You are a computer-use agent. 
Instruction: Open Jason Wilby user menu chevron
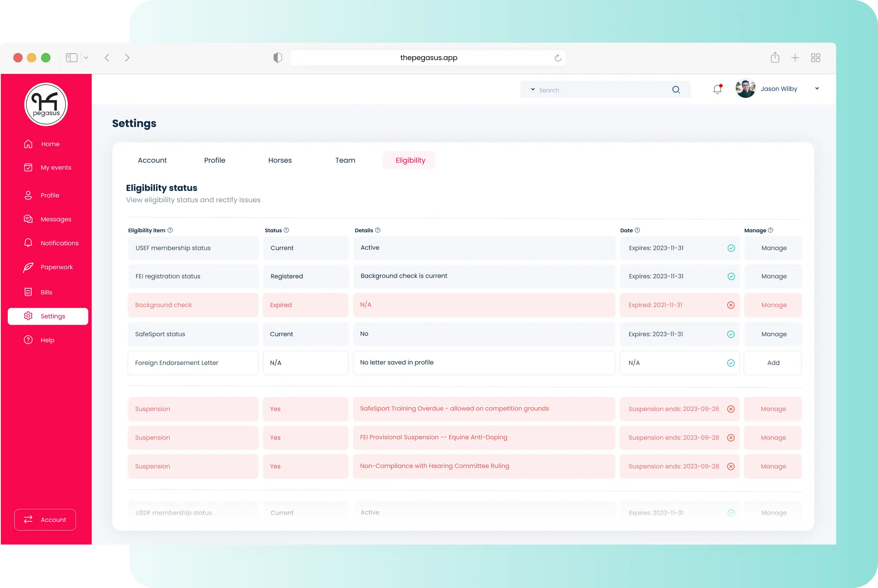click(817, 89)
